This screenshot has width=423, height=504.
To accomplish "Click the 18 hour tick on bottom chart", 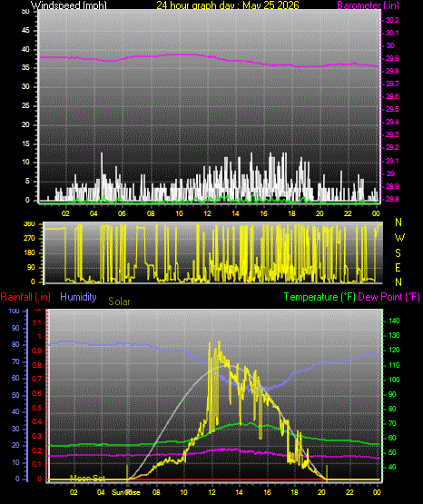I will (x=294, y=492).
